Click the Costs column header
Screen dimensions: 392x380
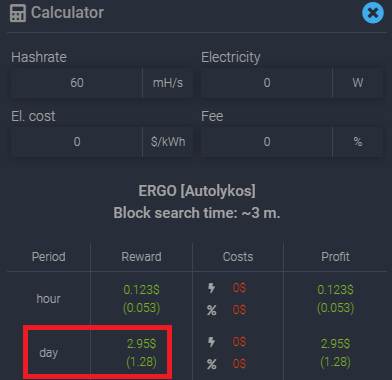click(238, 257)
